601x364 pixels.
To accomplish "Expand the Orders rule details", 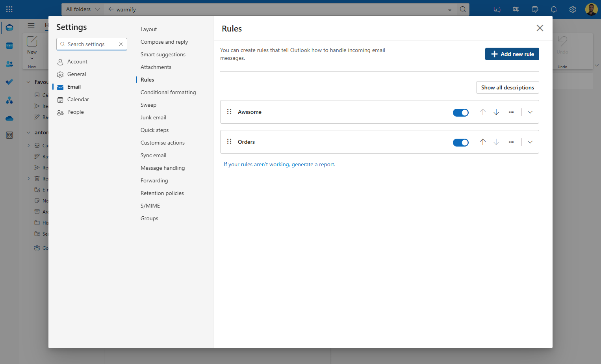I will pos(530,142).
